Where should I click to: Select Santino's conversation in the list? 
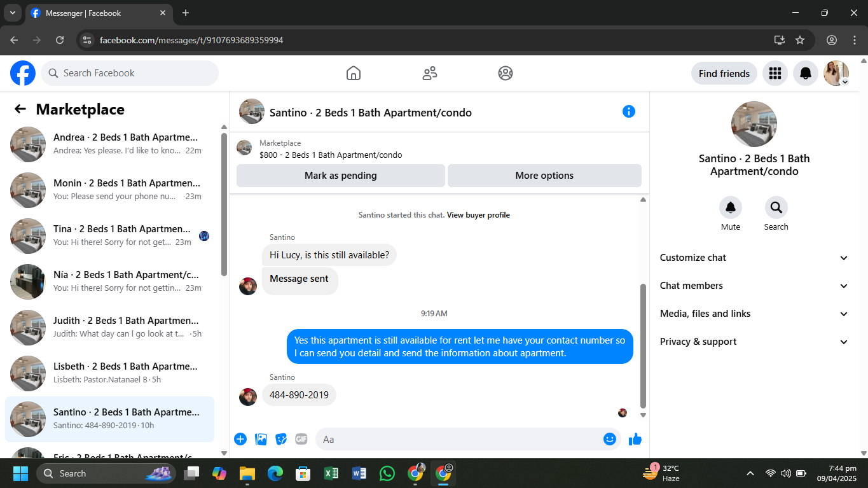pyautogui.click(x=109, y=419)
